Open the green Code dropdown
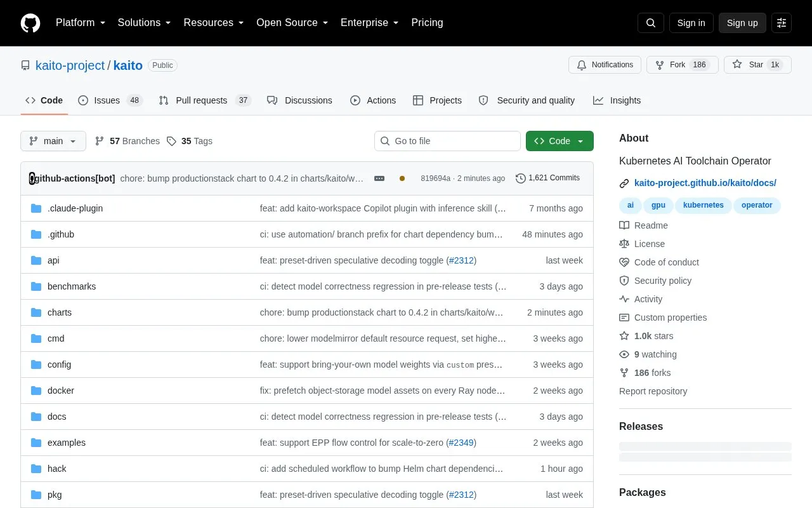The width and height of the screenshot is (812, 508). [560, 141]
